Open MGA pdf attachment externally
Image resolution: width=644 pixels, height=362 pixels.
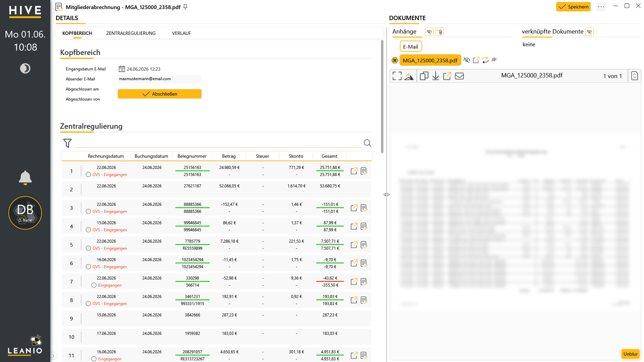click(x=476, y=60)
